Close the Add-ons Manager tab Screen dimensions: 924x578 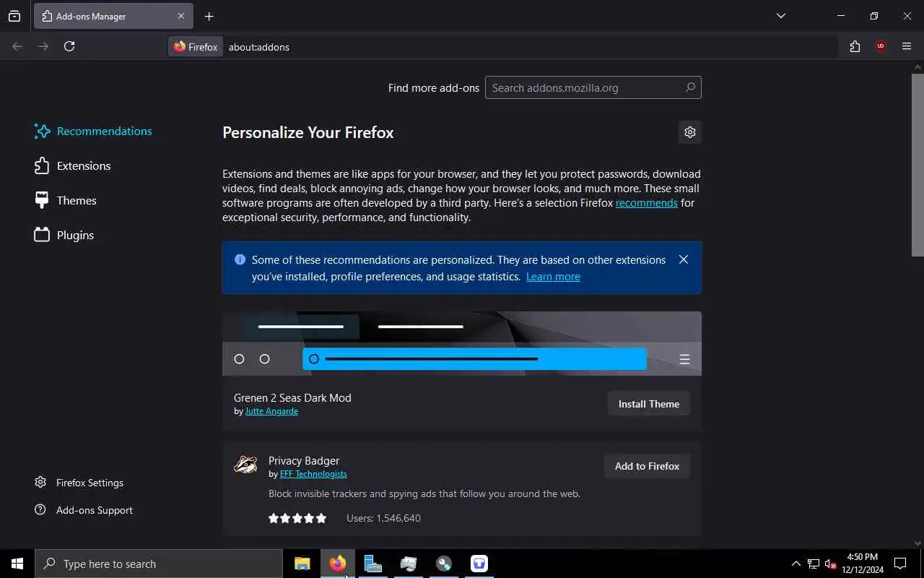click(x=180, y=16)
